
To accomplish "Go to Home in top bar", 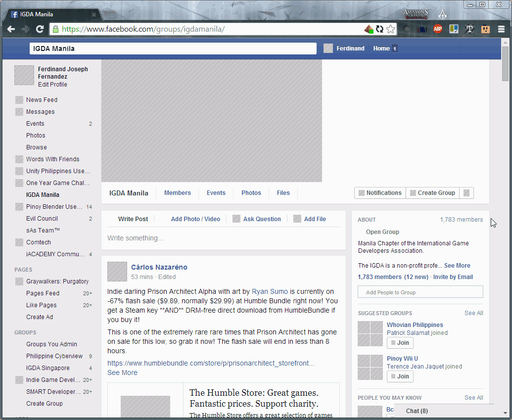I will [x=381, y=48].
